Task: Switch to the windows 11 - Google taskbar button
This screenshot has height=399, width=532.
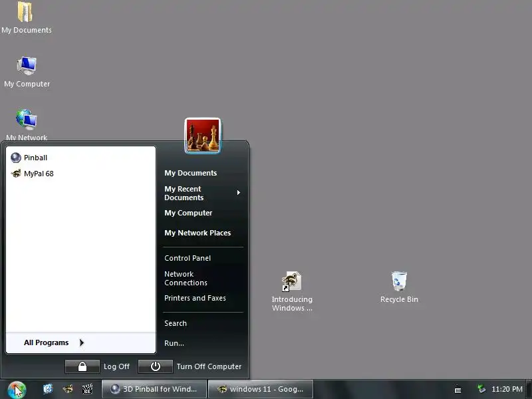Action: [x=261, y=389]
